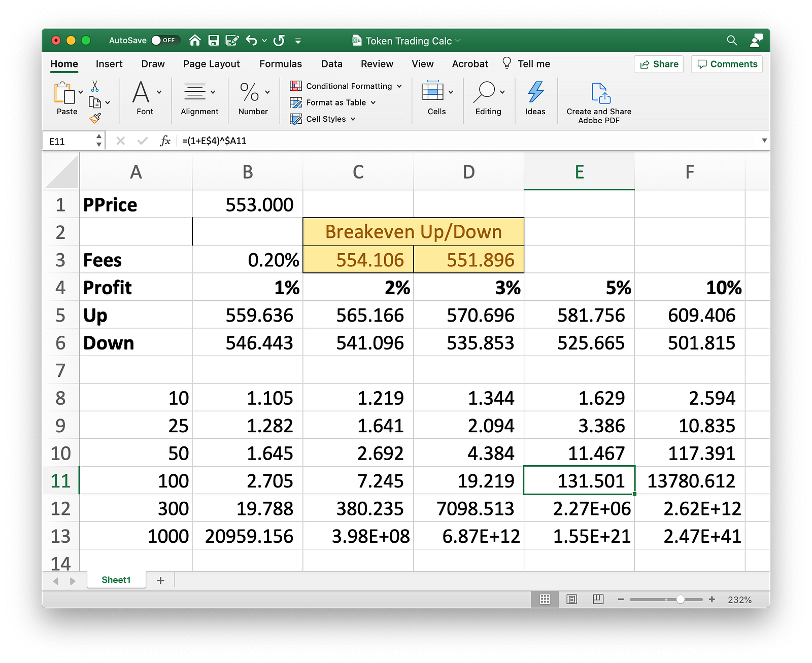Click the Insert Function fx icon
This screenshot has height=663, width=812.
tap(165, 141)
